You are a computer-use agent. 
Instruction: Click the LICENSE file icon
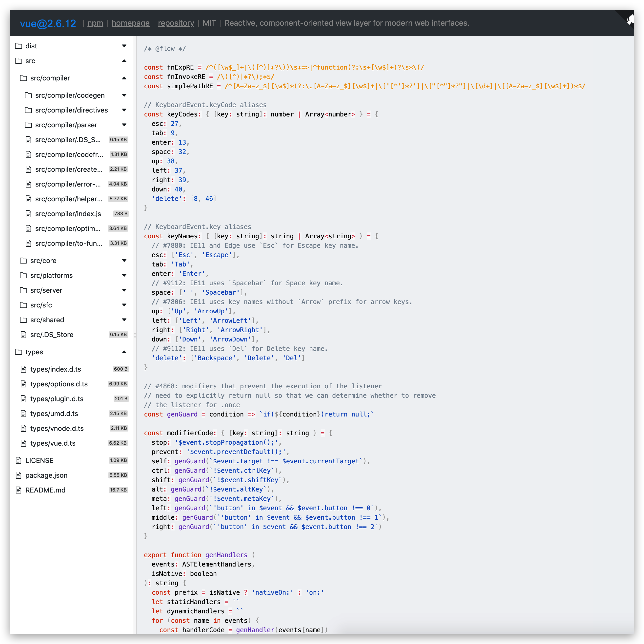[19, 460]
